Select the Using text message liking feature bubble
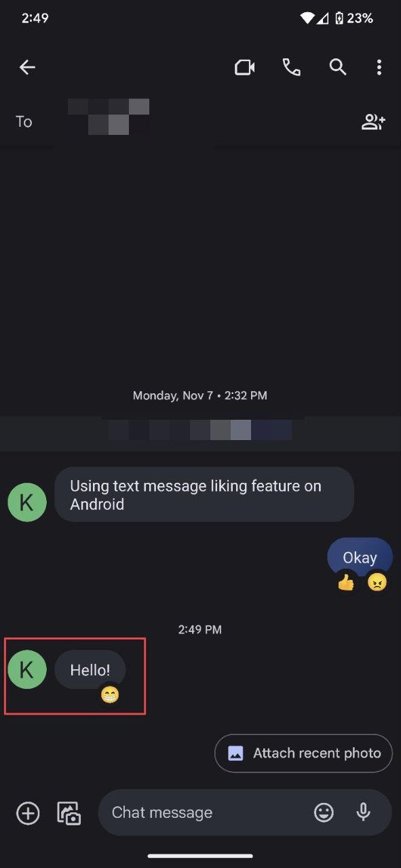This screenshot has height=868, width=401. (204, 494)
